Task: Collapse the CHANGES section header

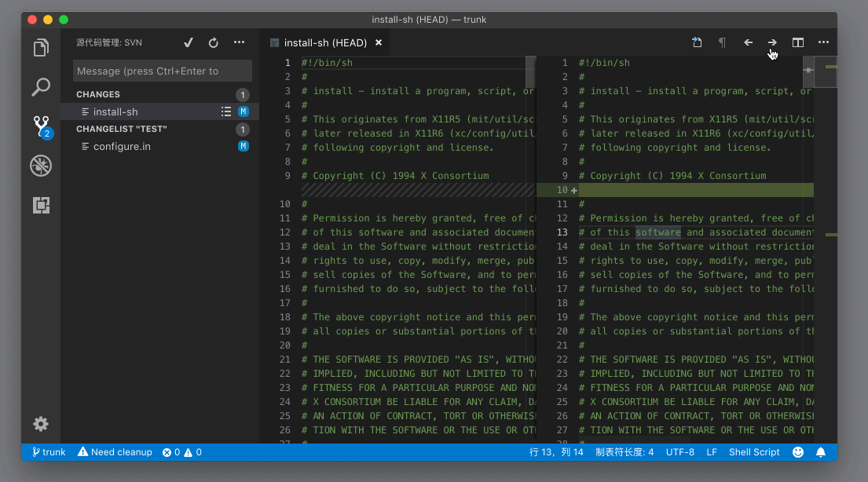Action: [x=98, y=94]
